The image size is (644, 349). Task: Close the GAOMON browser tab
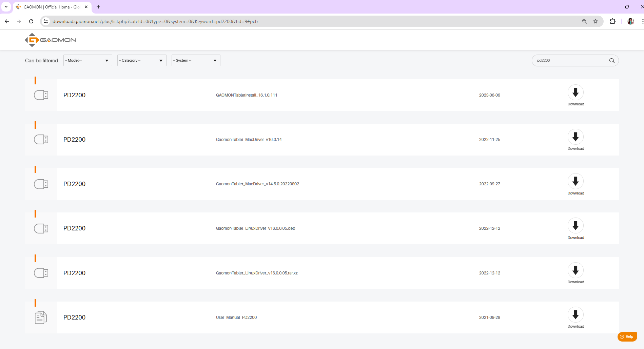[x=86, y=7]
